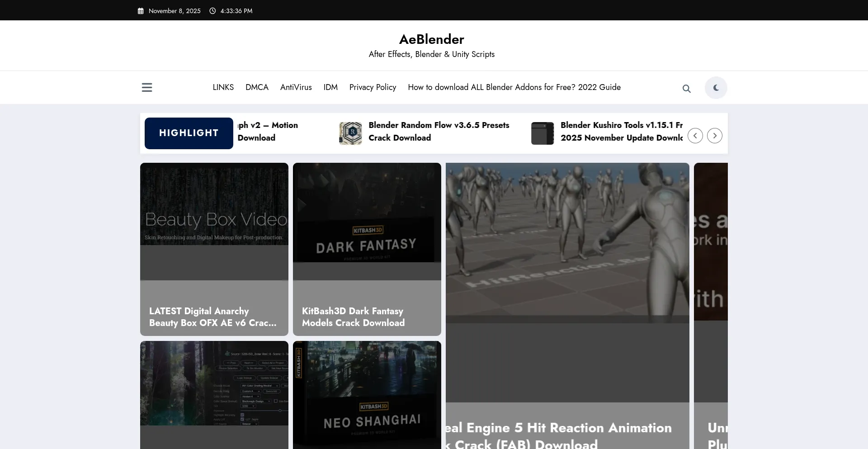The image size is (868, 449).
Task: Open the LINKS menu item
Action: point(223,87)
